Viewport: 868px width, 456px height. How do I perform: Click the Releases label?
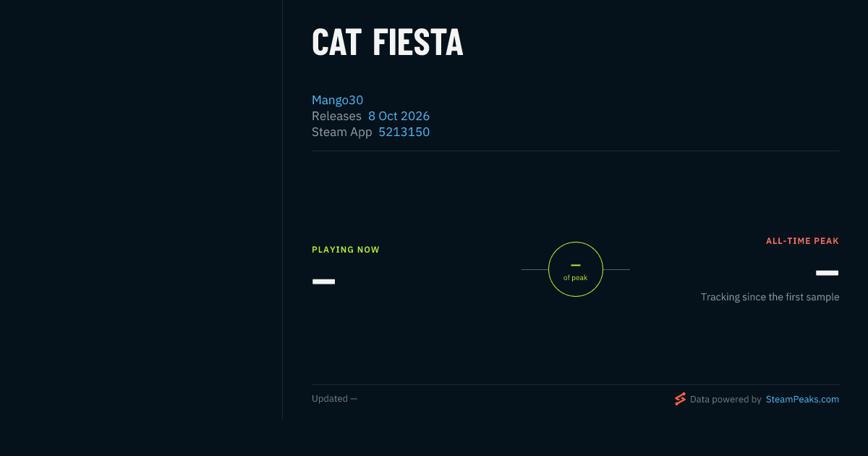click(336, 116)
